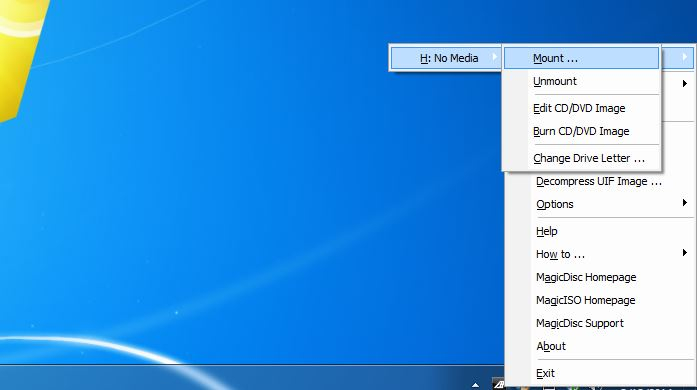Click Help in MagicDisc menu

tap(600, 231)
